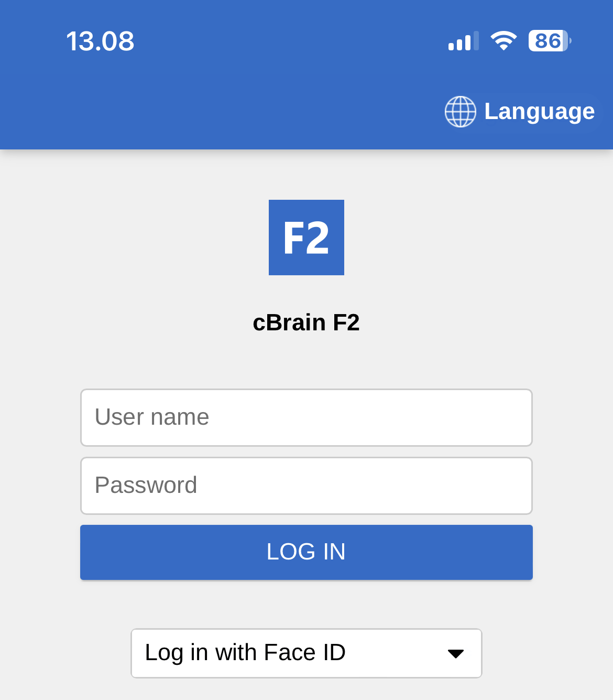Click the "User name" placeholder text
Screen dimensions: 613x700
(x=152, y=417)
